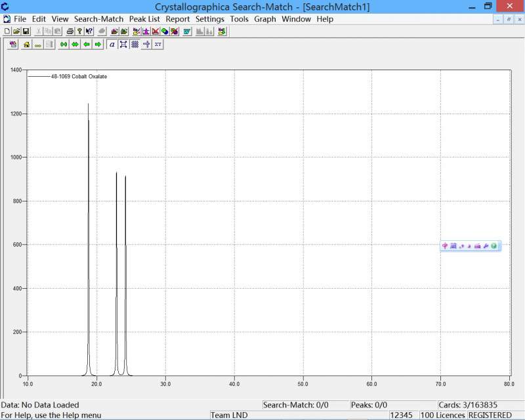Click the 'REGISTERED' status bar text
The image size is (525, 420).
tap(490, 415)
